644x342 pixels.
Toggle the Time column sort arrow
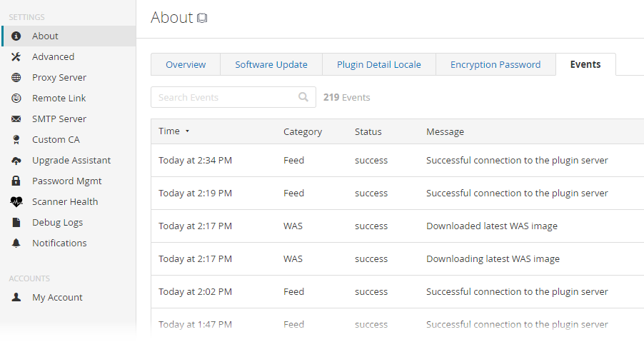(x=187, y=131)
